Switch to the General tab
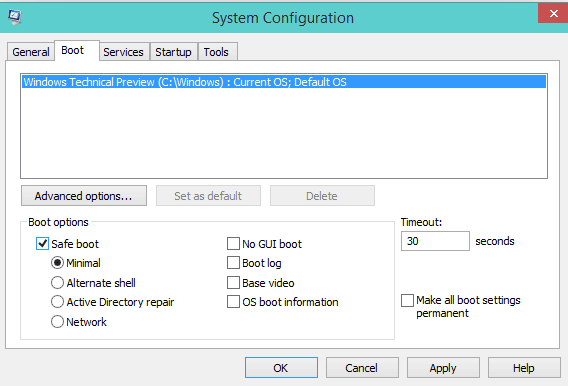The width and height of the screenshot is (568, 386). (31, 52)
